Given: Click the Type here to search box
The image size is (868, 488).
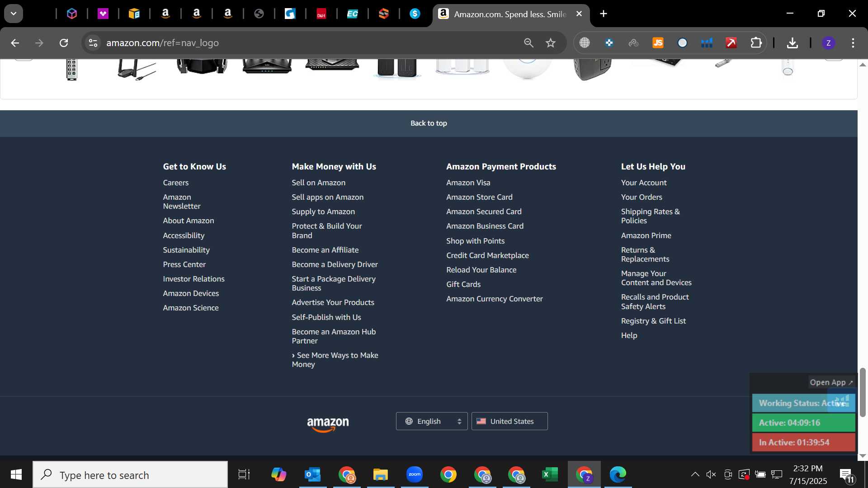Looking at the screenshot, I should (130, 474).
